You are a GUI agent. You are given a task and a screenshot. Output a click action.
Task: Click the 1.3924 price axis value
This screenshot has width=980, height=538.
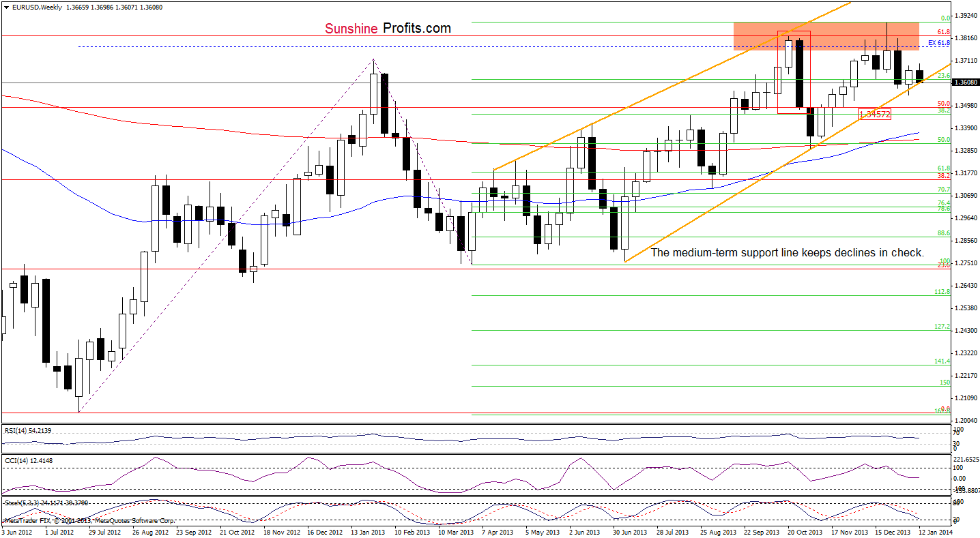[966, 15]
